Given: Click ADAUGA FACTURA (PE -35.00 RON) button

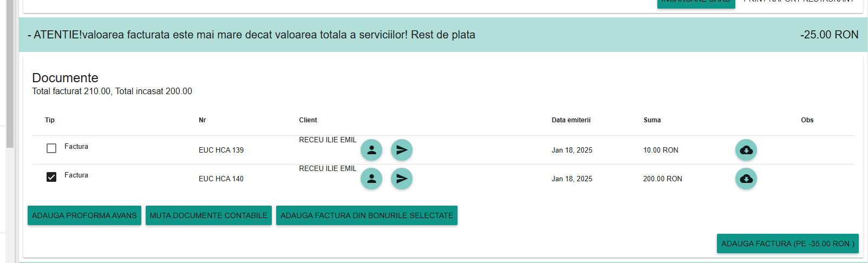Looking at the screenshot, I should [788, 244].
